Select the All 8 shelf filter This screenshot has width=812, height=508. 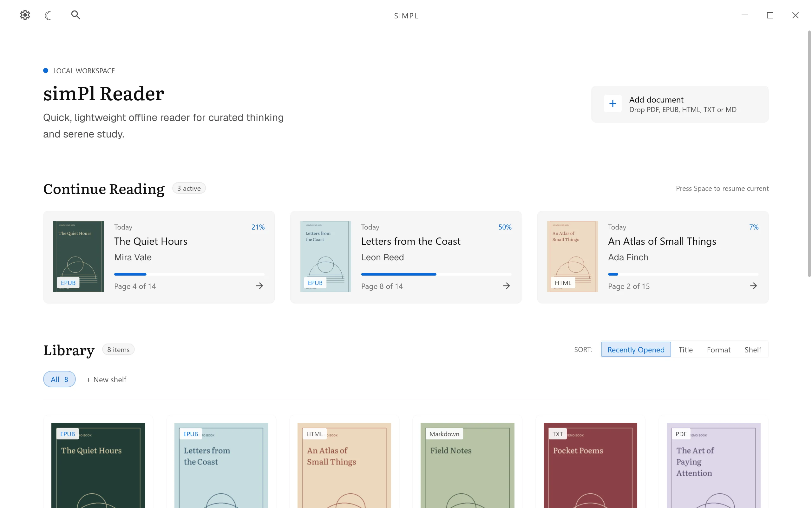59,379
